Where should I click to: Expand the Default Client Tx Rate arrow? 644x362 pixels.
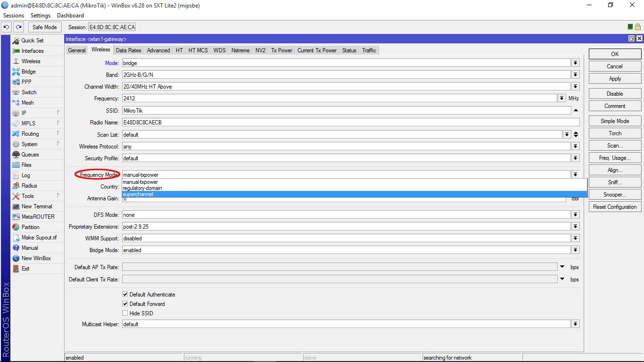coord(562,280)
